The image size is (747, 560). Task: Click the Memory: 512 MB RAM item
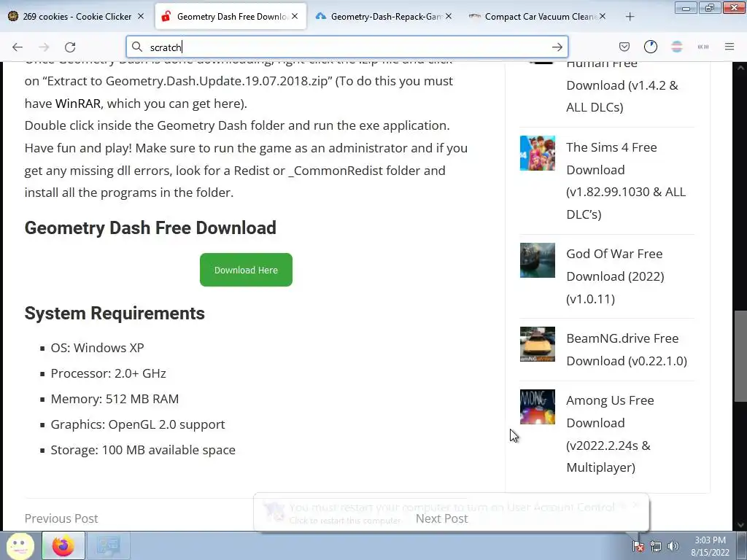115,399
